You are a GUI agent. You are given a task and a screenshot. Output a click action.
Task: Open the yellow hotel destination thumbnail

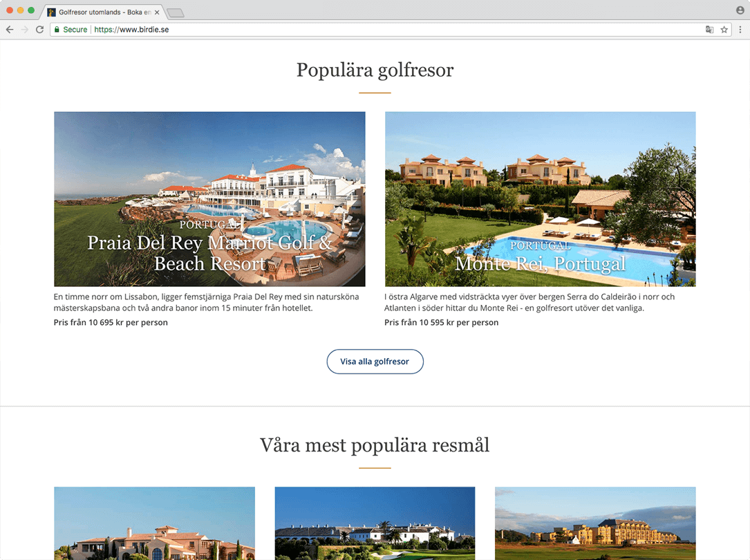click(595, 523)
